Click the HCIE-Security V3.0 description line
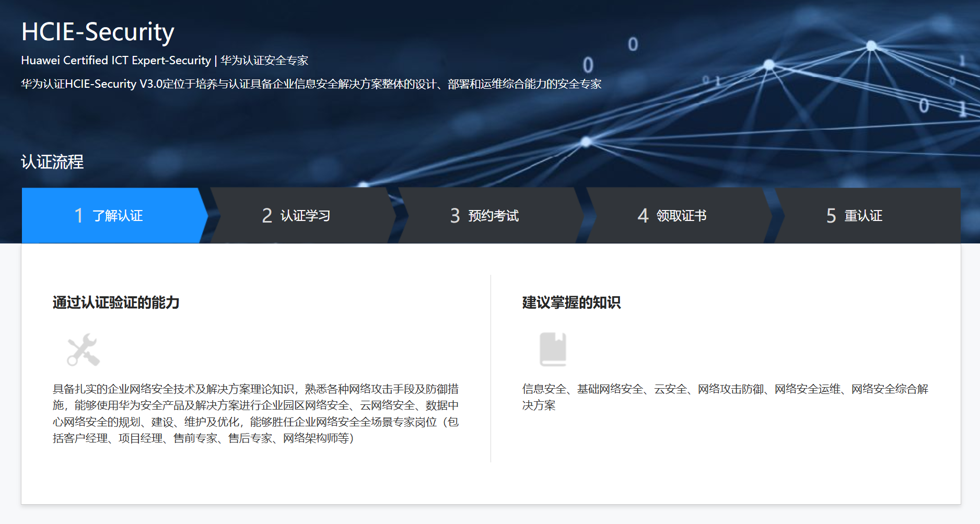980x524 pixels. click(311, 84)
